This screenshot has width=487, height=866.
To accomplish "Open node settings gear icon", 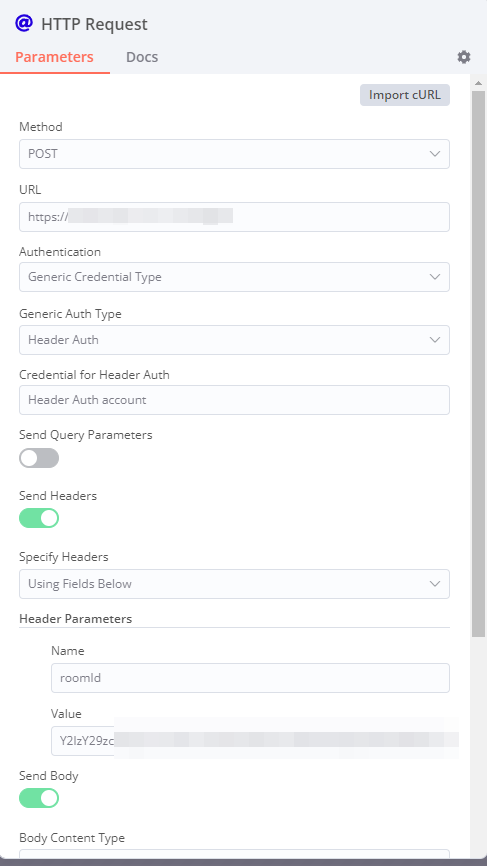I will [x=464, y=57].
